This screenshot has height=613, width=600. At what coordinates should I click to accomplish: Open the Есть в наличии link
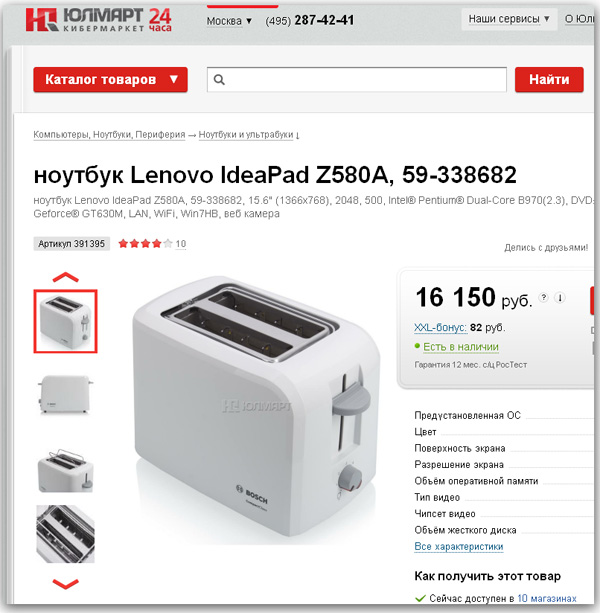pyautogui.click(x=460, y=347)
